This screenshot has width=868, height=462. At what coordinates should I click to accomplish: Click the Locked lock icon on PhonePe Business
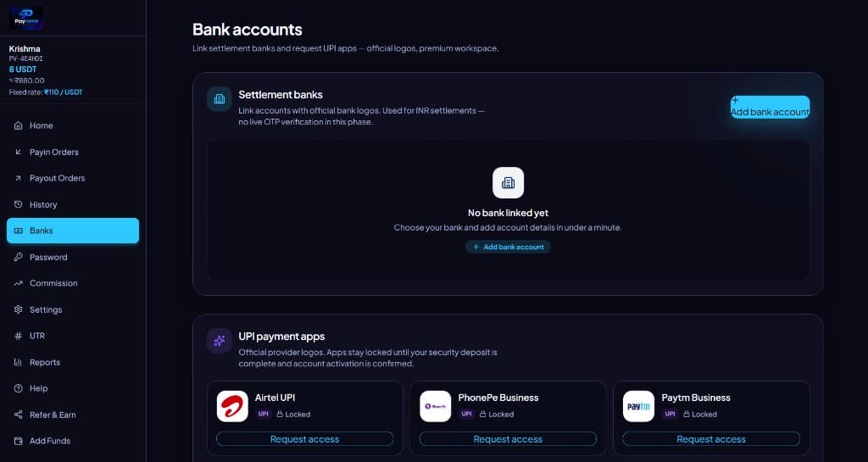click(482, 414)
